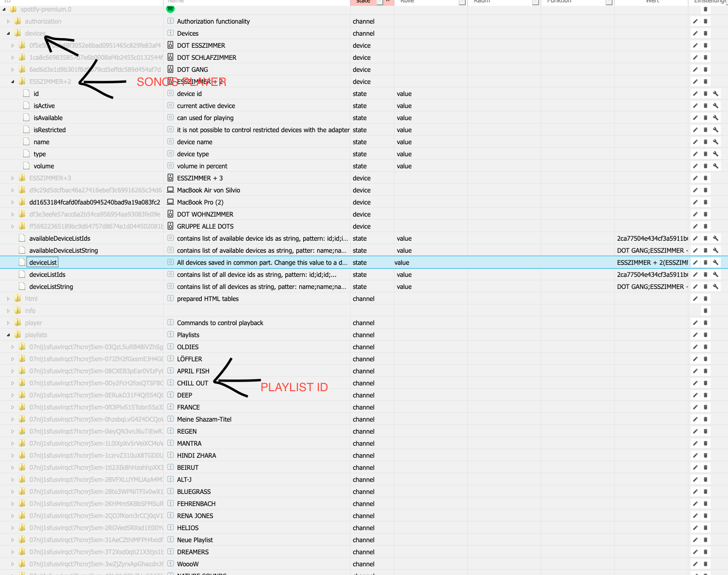Screen dimensions: 728x575
Task: Expand the authorization folder
Action: point(8,21)
